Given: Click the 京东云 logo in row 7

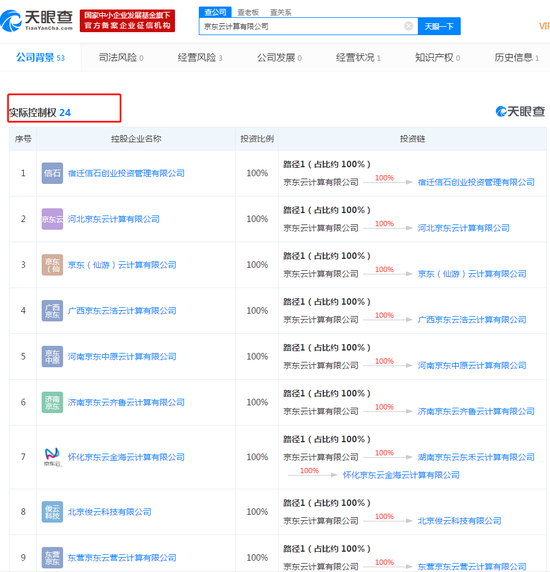Looking at the screenshot, I should [52, 457].
